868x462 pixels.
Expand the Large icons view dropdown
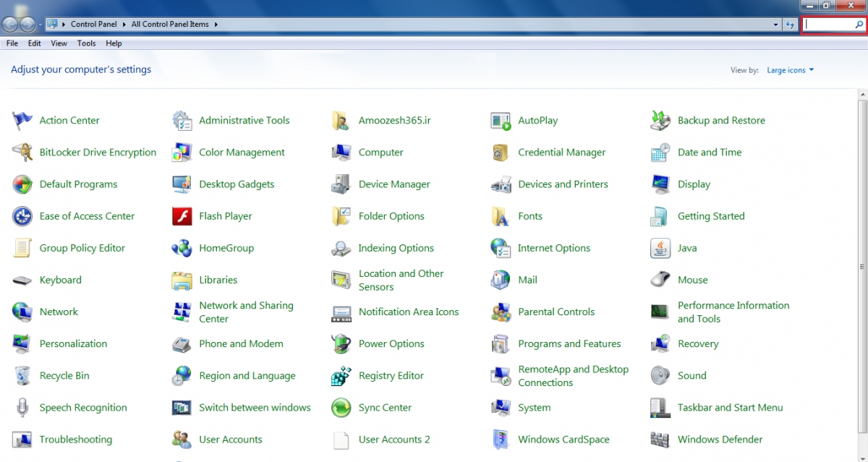pos(790,70)
